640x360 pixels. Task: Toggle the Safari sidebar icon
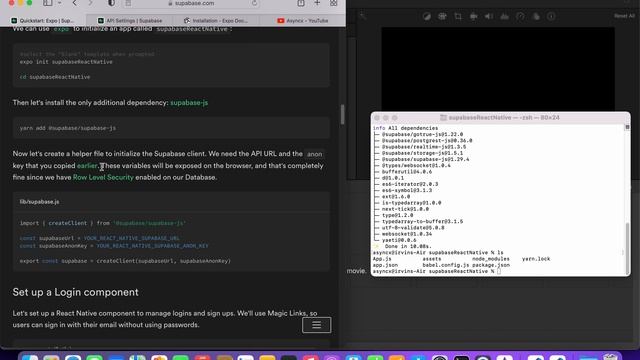click(48, 3)
